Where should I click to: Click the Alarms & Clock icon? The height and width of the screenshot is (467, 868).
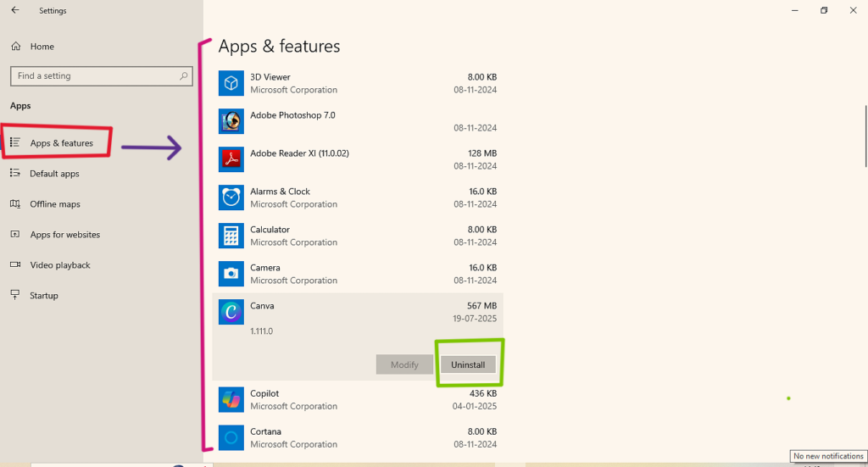click(231, 197)
